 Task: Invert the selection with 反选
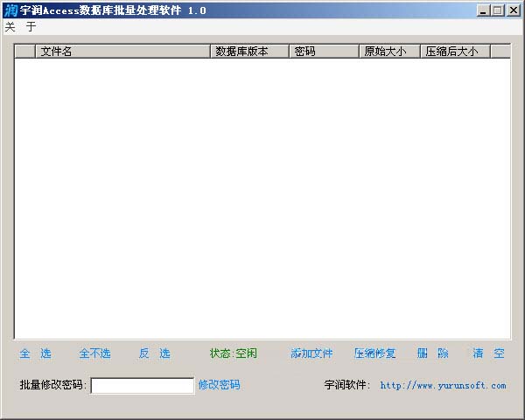coord(154,353)
